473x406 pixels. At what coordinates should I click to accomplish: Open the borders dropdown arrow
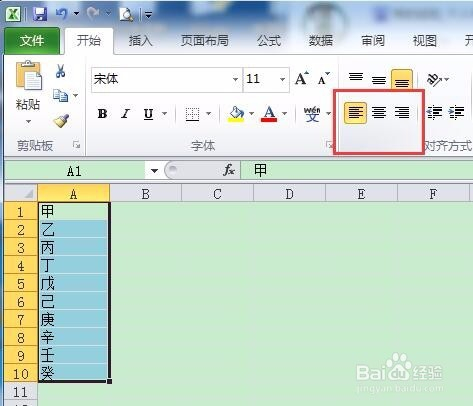click(209, 114)
